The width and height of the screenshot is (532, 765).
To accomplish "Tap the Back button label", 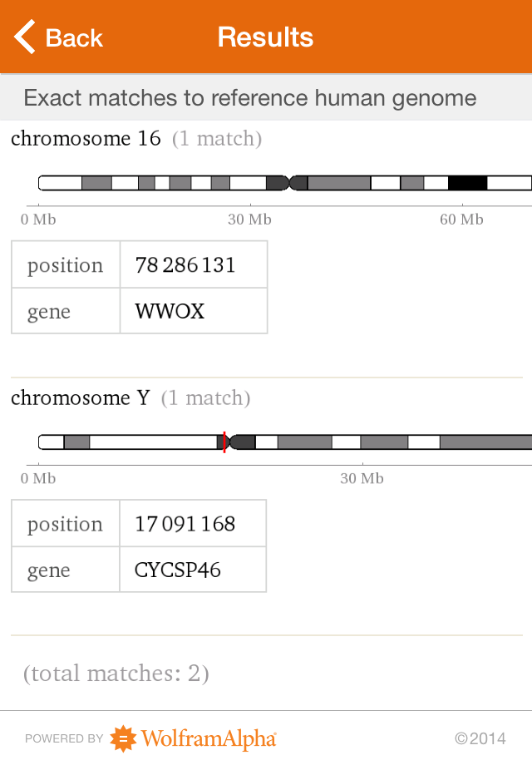I will click(73, 37).
